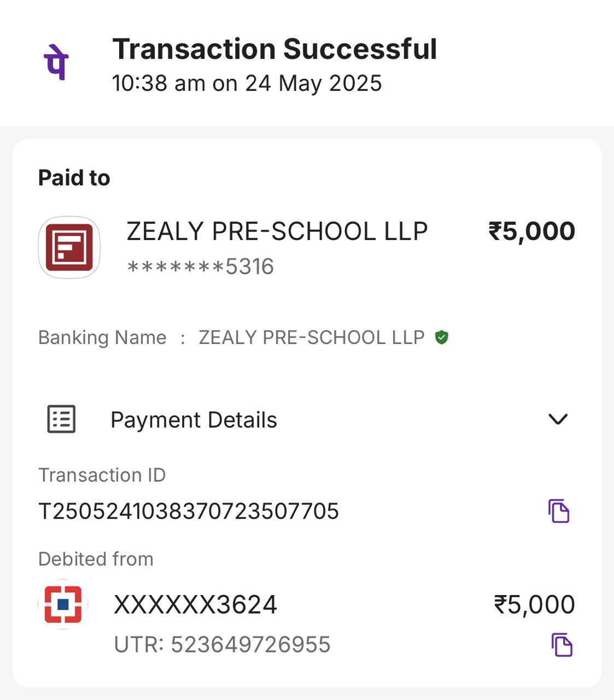
Task: Tap the HDFC bank logo
Action: [63, 604]
